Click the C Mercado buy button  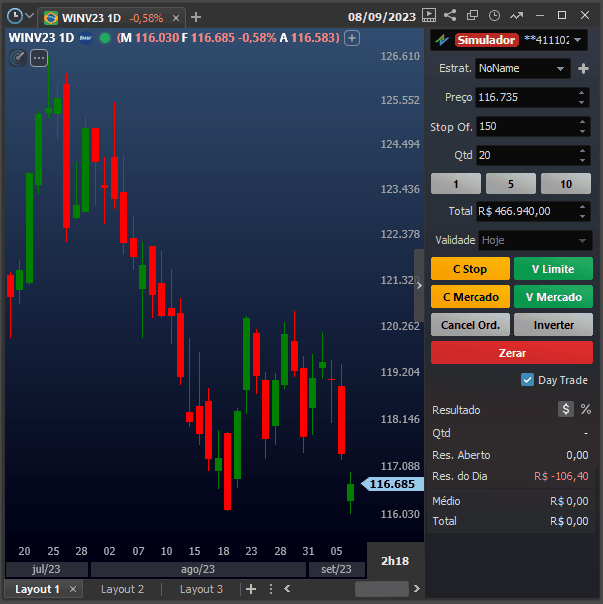470,297
